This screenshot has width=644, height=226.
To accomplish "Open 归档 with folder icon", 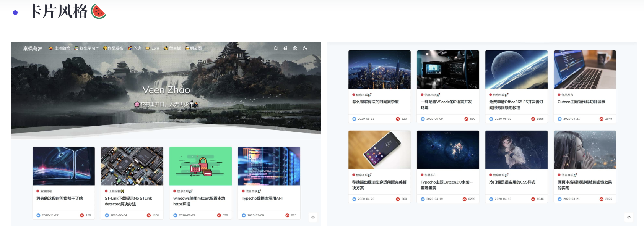I will (153, 48).
